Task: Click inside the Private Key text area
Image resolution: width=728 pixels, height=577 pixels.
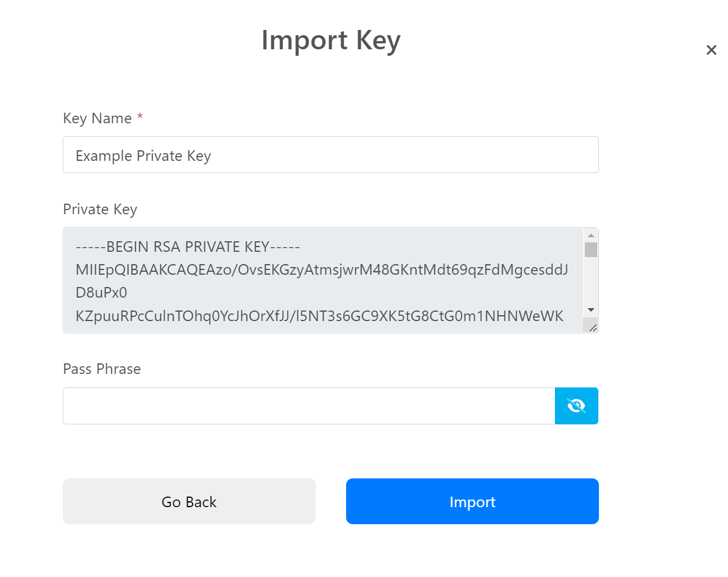Action: click(x=323, y=280)
